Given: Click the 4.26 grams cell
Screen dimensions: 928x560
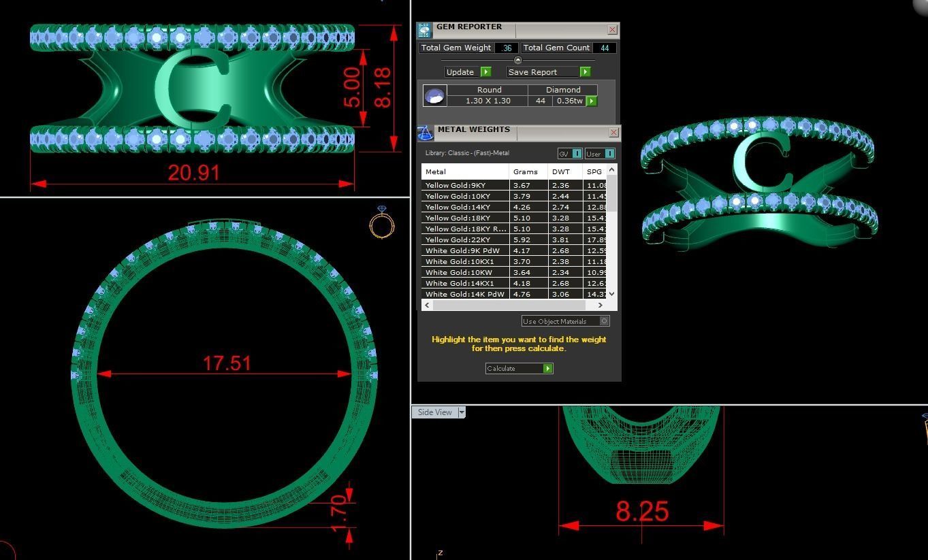Looking at the screenshot, I should coord(528,207).
